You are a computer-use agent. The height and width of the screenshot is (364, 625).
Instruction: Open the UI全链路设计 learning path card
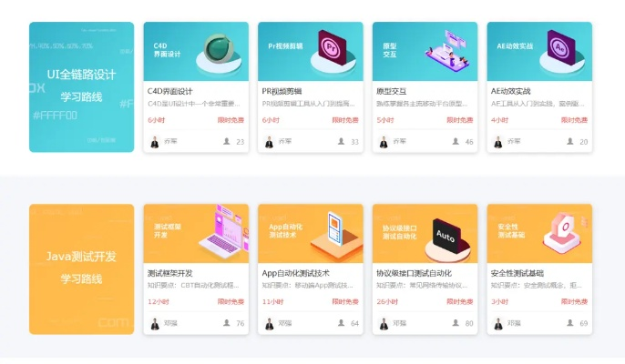click(81, 86)
